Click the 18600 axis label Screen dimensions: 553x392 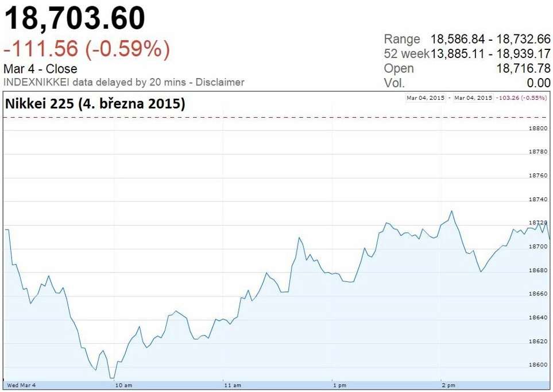[538, 365]
